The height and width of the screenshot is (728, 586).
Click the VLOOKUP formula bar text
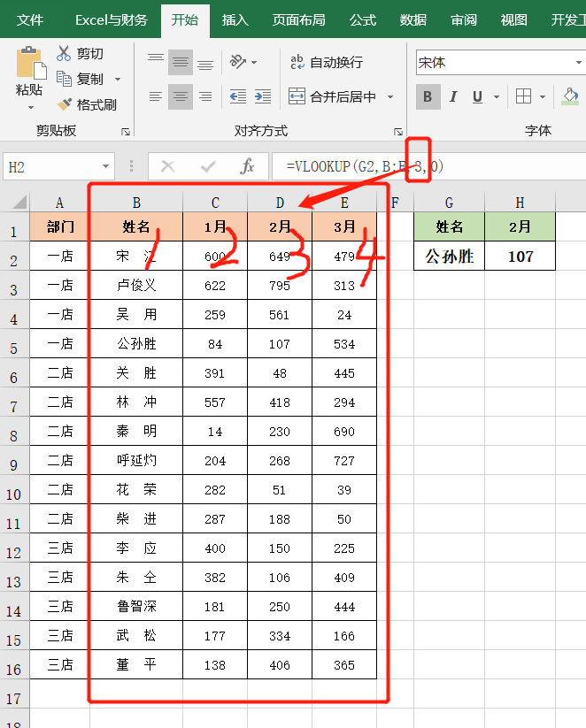(x=365, y=166)
